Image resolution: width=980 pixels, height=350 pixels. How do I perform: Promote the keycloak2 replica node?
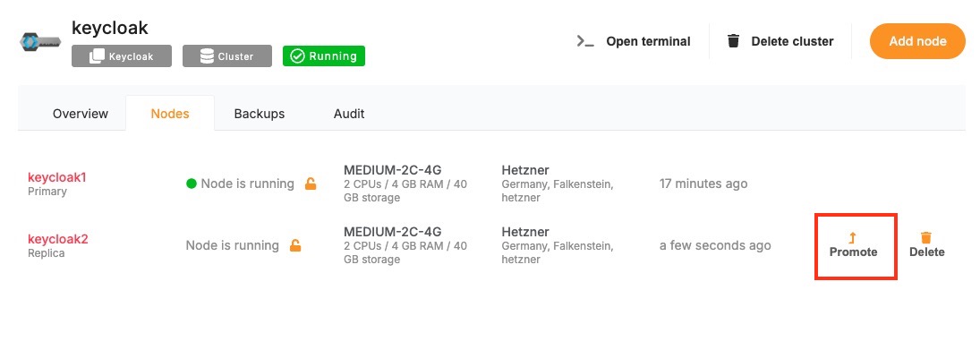coord(853,245)
